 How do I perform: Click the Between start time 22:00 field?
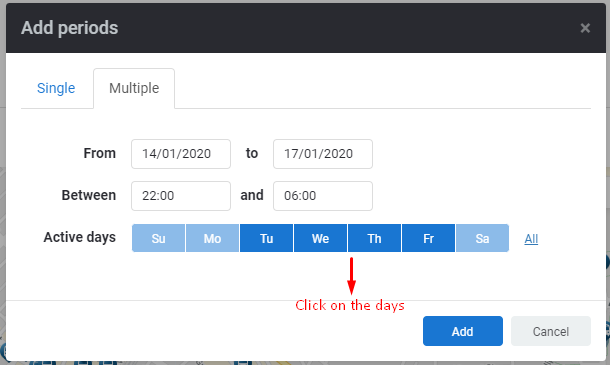(x=181, y=196)
